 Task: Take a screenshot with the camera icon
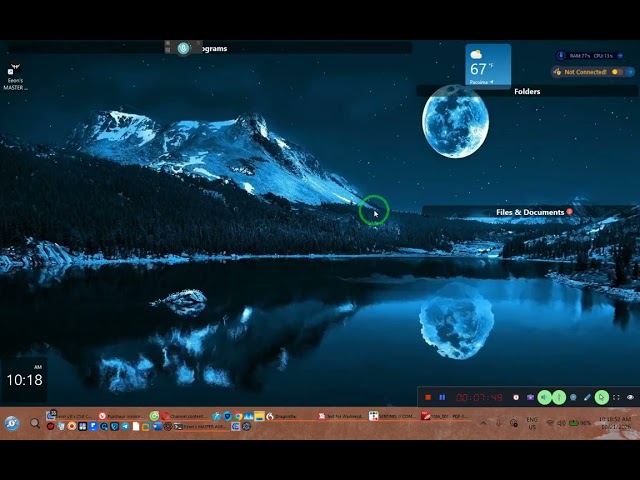530,397
